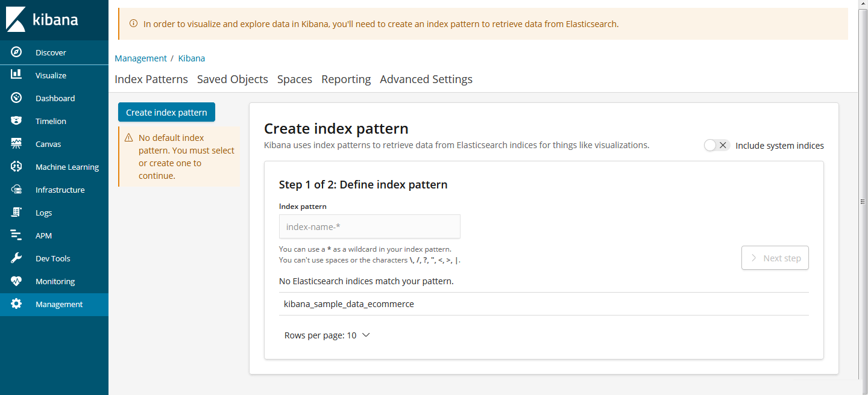Open Discover via compass icon

coord(16,52)
